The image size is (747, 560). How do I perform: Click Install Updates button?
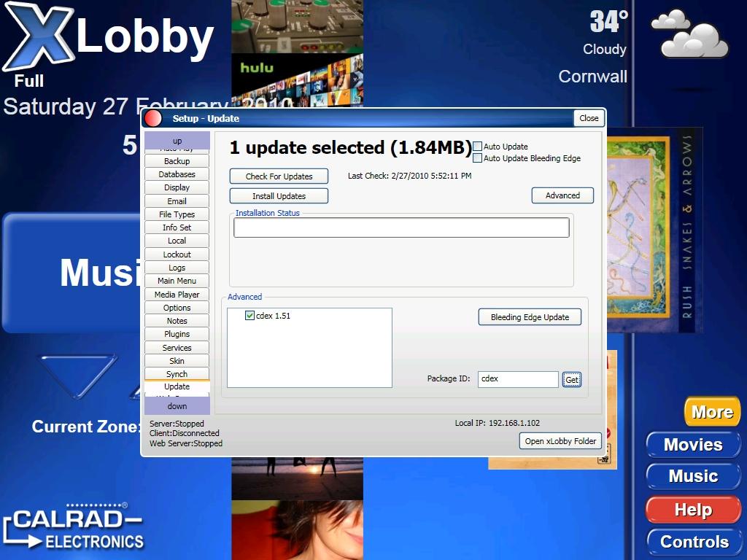click(x=279, y=196)
